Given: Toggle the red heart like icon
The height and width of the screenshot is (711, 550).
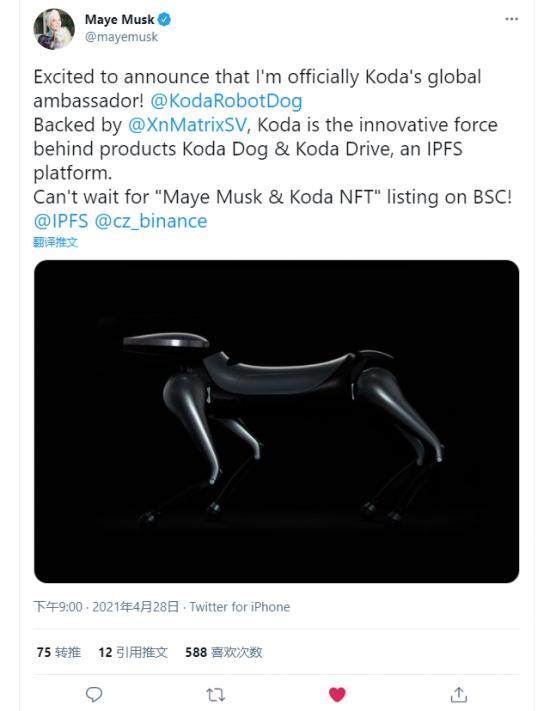Looking at the screenshot, I should coord(337,694).
